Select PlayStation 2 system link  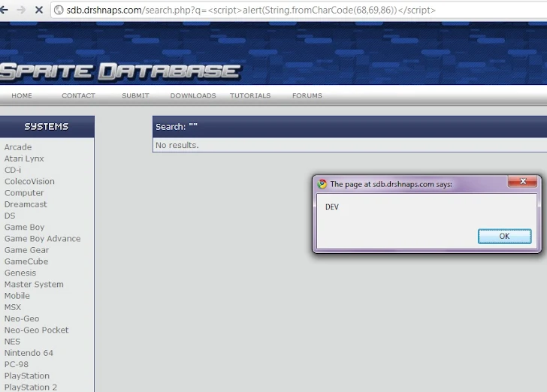(x=30, y=387)
